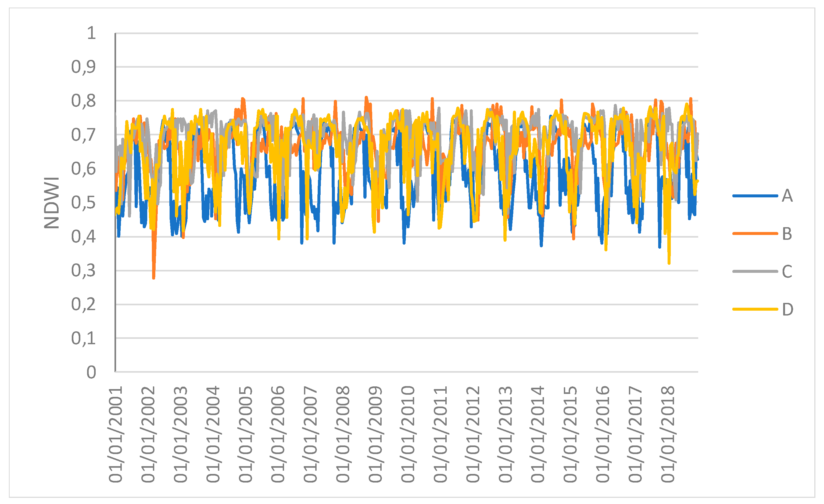824x504 pixels.
Task: Click yellow line swatch for series D
Action: pyautogui.click(x=755, y=310)
